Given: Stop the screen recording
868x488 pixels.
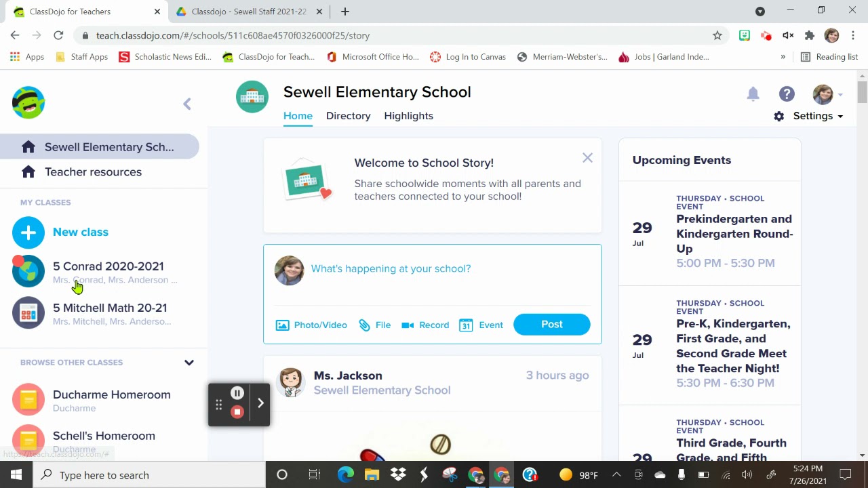Looking at the screenshot, I should point(237,412).
